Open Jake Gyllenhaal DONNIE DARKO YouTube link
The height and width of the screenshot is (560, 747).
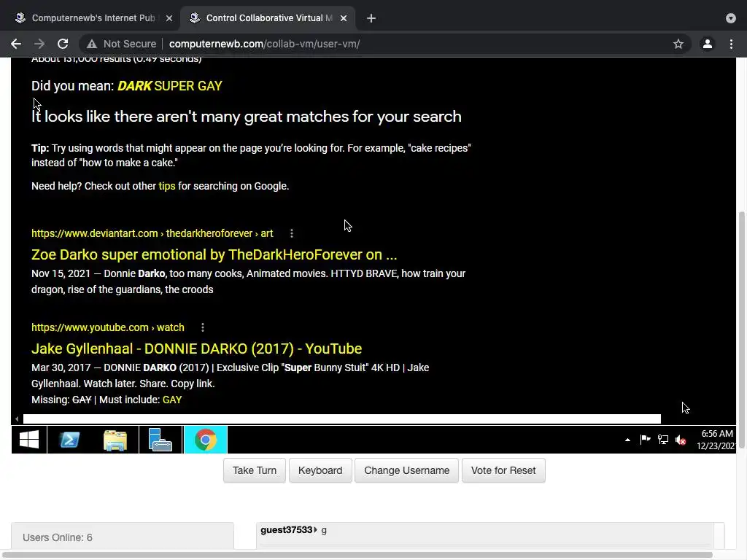[196, 349]
